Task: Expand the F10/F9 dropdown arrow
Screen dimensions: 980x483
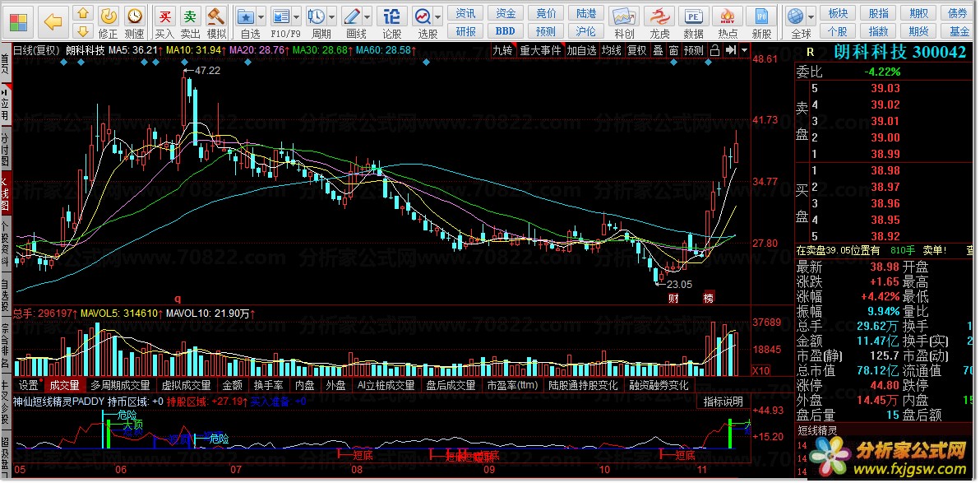Action: 296,16
